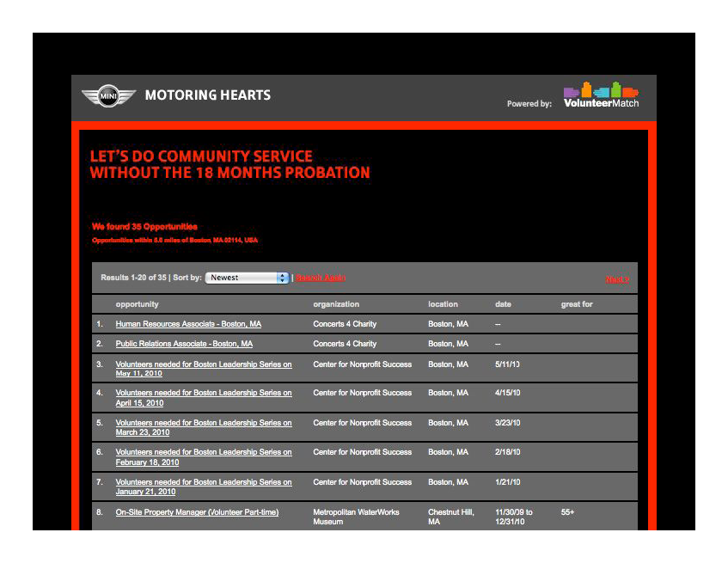Click the 3/23/10 date cell
Image resolution: width=728 pixels, height=563 pixels.
(x=507, y=423)
